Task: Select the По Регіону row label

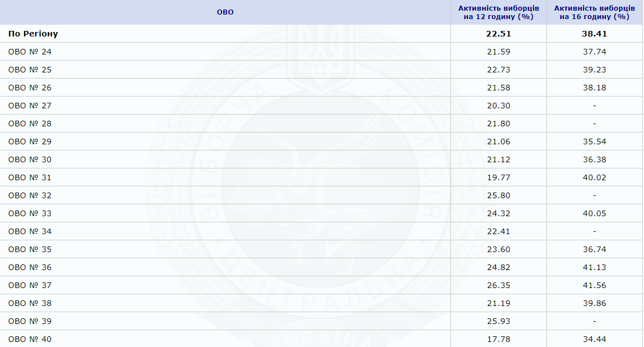Action: tap(33, 34)
